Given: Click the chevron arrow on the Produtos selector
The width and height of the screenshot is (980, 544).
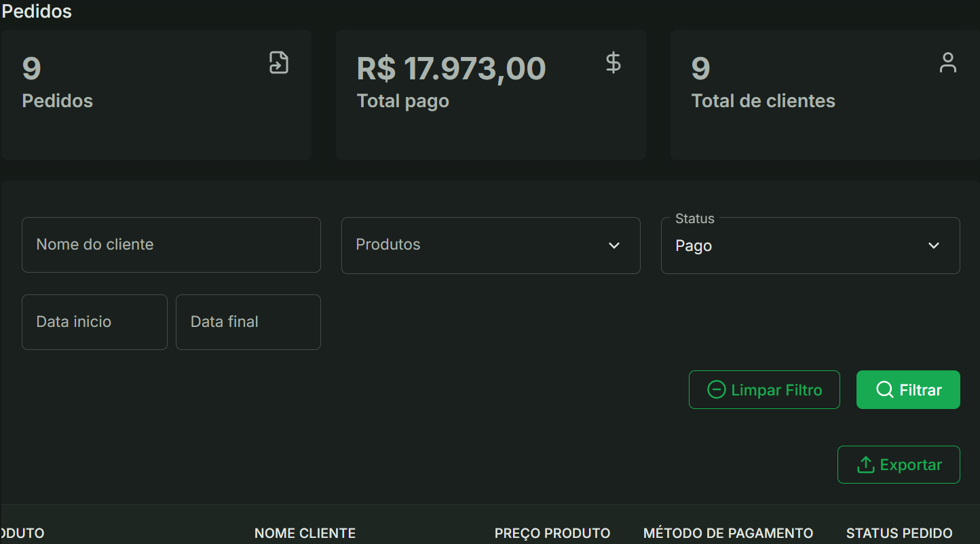Looking at the screenshot, I should pyautogui.click(x=614, y=246).
